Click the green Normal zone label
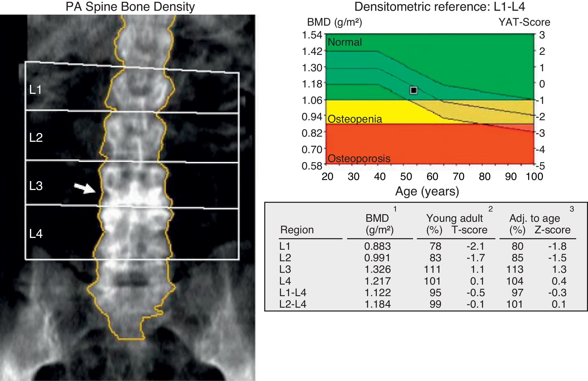The image size is (588, 381). tap(345, 42)
